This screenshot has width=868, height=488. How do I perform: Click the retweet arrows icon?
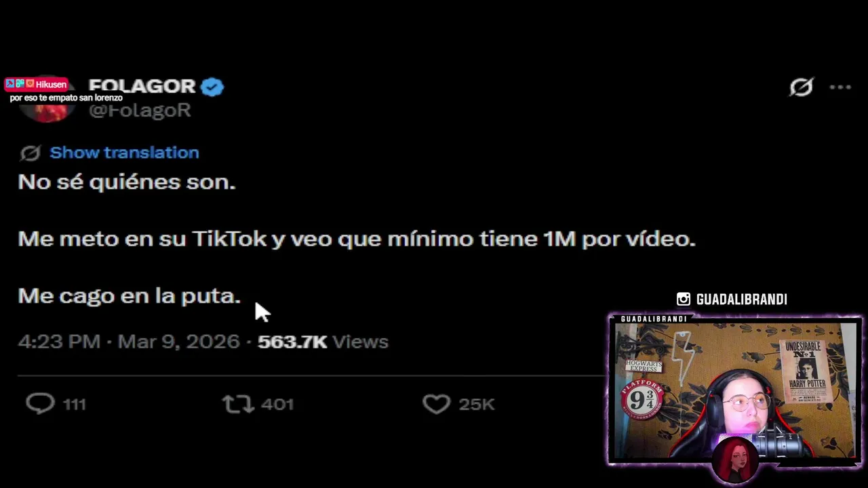pos(238,404)
